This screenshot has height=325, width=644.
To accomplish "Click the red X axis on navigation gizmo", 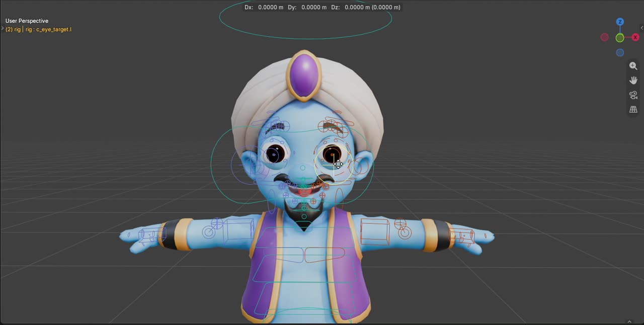I will pyautogui.click(x=635, y=37).
